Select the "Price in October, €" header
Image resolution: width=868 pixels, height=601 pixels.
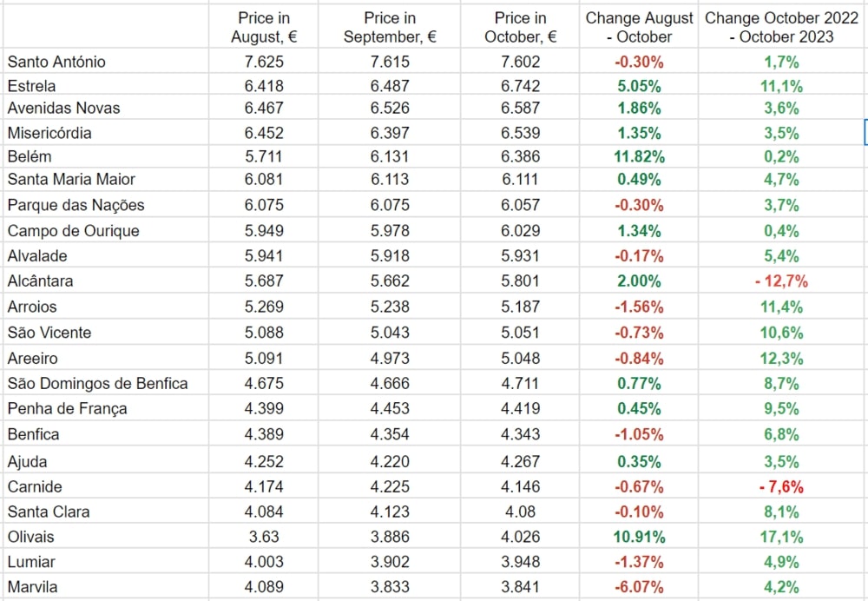click(521, 27)
